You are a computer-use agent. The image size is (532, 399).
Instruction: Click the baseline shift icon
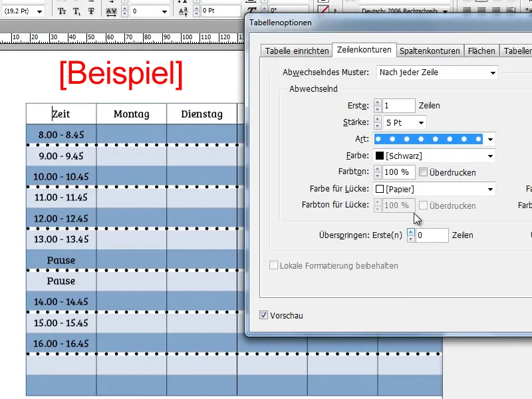[184, 11]
